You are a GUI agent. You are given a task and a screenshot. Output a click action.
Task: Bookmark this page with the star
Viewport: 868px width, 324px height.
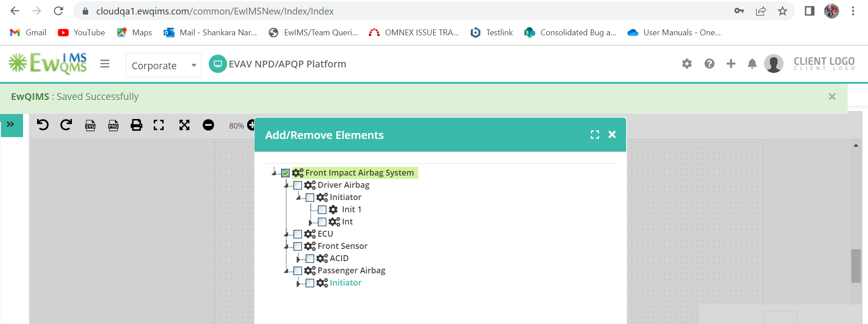[x=783, y=11]
